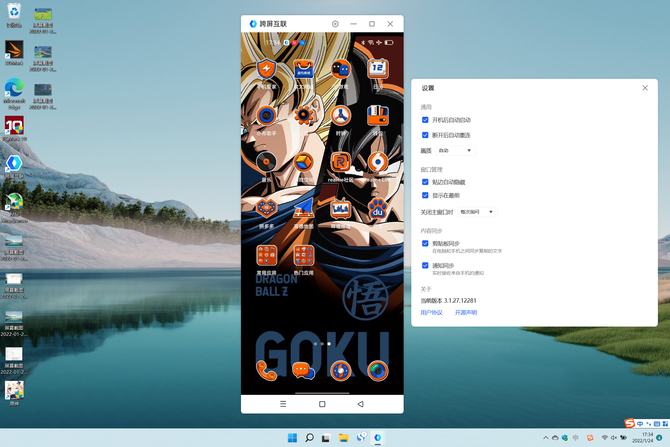Open the close-main-window behavior dropdown
Screen dimensions: 670x447
(x=477, y=212)
